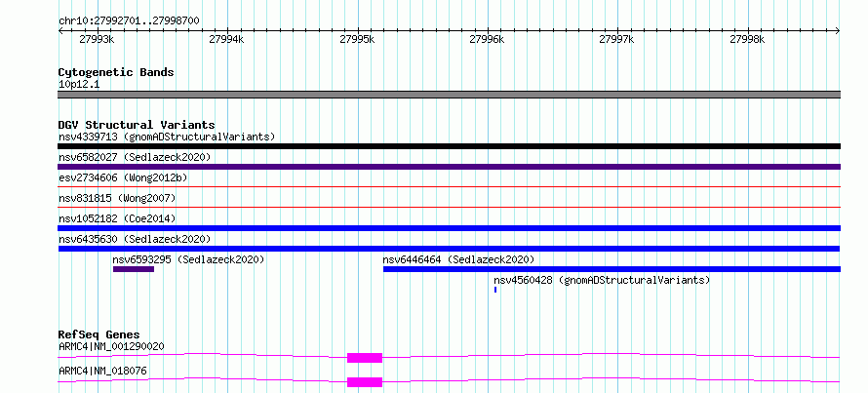Click the 10p12.1 band label
Image resolution: width=868 pixels, height=393 pixels.
tap(79, 85)
